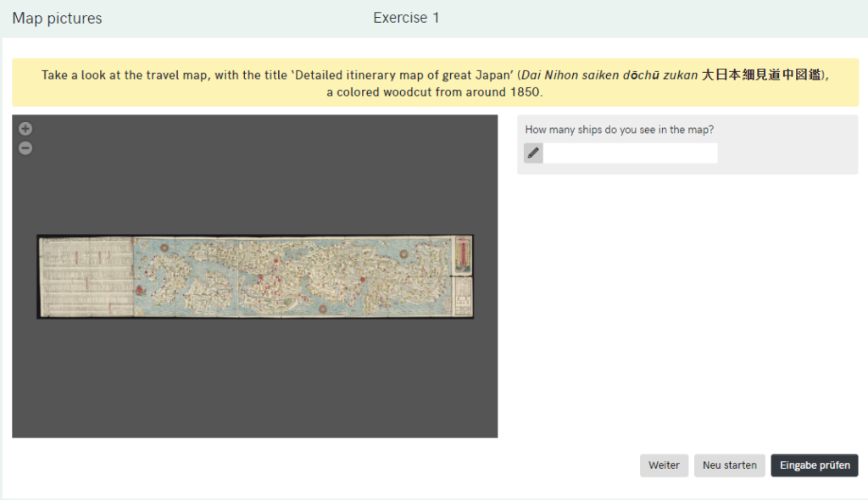Click the compass rose near the map's left islands
Screen dimensions: 868x501
tap(163, 248)
